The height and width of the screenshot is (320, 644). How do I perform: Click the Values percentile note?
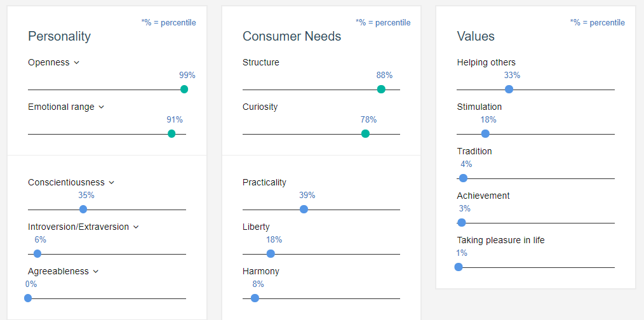click(598, 23)
